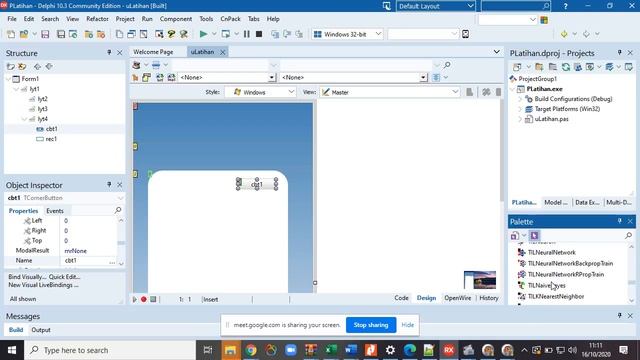Viewport: 640px width, 360px height.
Task: Click the macro play triangle in status bar
Action: point(135,299)
